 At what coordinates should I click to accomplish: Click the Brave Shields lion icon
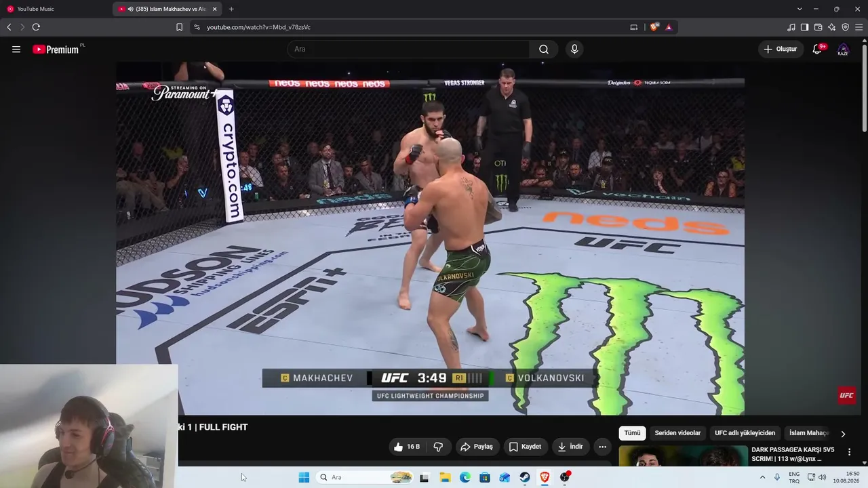pos(654,27)
